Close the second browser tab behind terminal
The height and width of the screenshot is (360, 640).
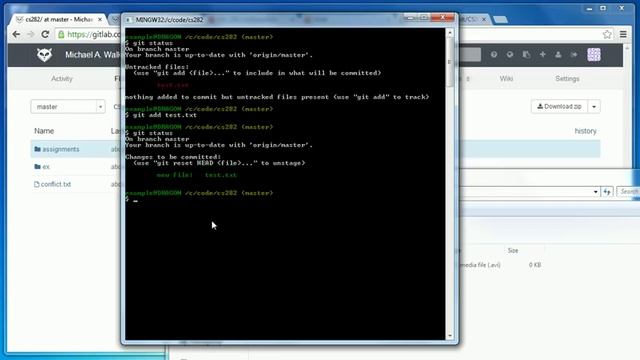tap(484, 19)
